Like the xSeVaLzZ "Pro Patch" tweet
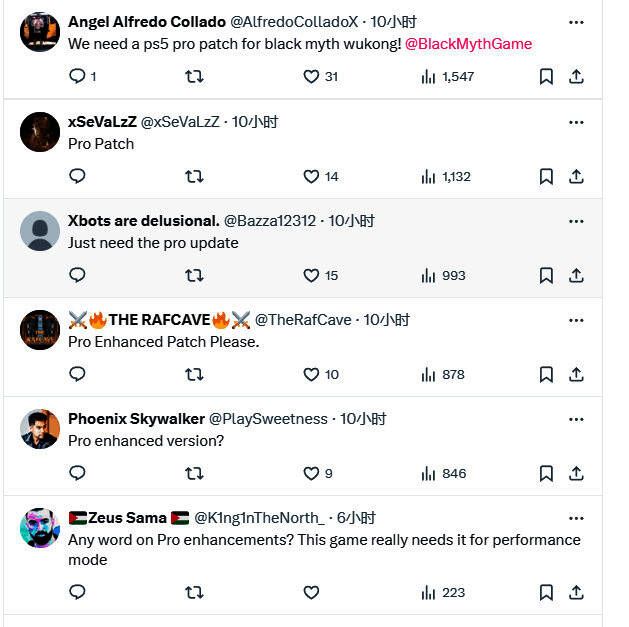629x627 pixels. [x=311, y=176]
